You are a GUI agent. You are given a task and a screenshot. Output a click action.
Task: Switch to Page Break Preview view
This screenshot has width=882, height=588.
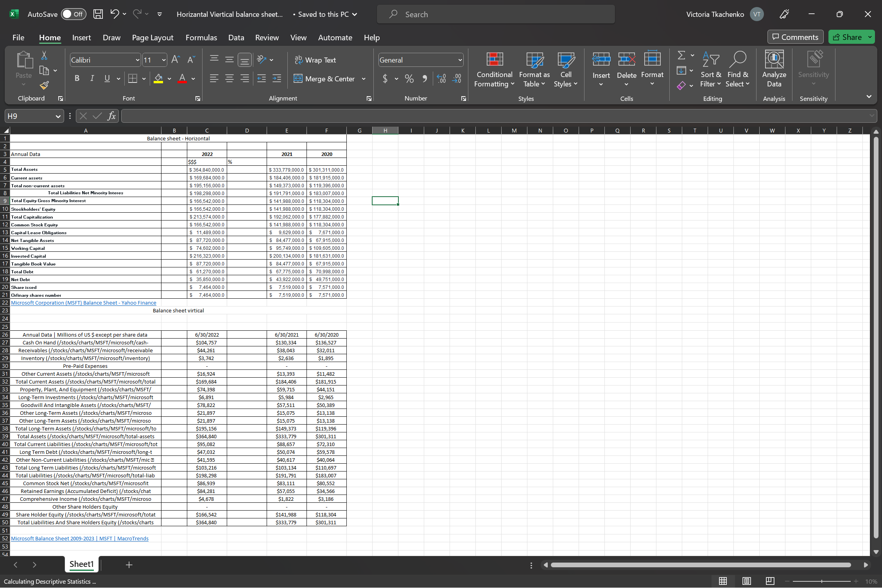click(x=770, y=581)
